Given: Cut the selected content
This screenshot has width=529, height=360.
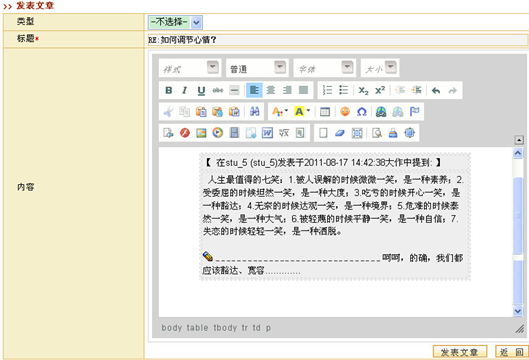Looking at the screenshot, I should [x=168, y=111].
